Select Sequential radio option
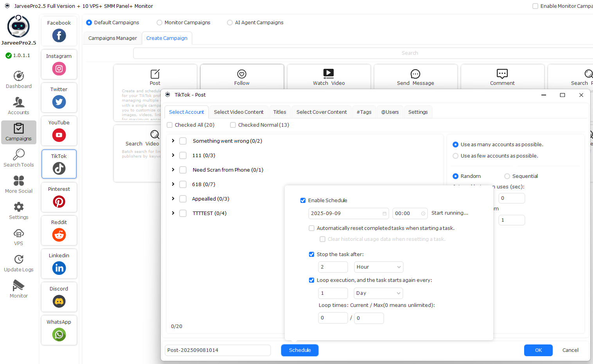593x364 pixels. 507,176
